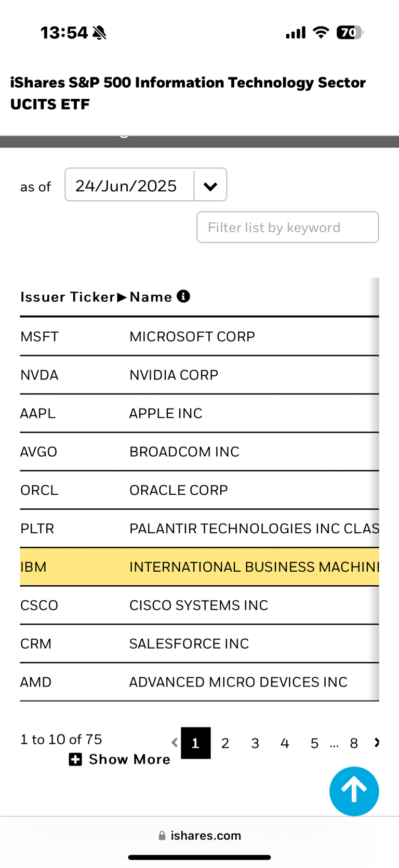Click the plus icon beside Show More

pos(75,759)
